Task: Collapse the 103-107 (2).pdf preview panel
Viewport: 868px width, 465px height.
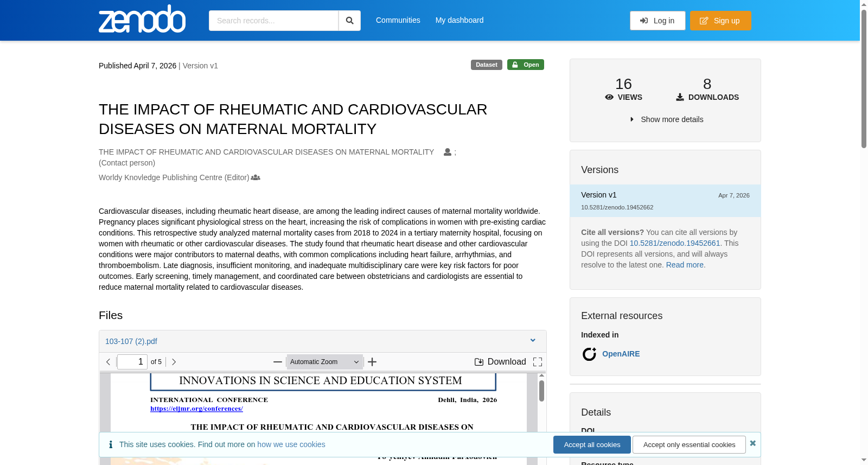Action: point(533,341)
